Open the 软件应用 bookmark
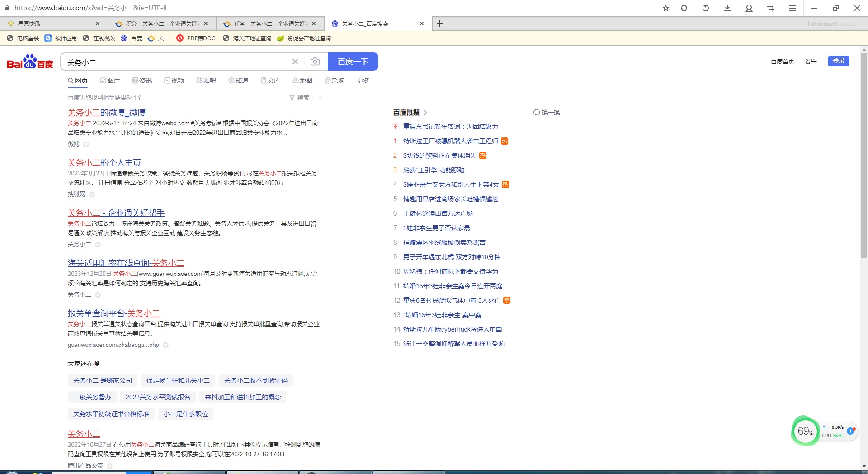Viewport: 868px width, 474px height. (61, 38)
